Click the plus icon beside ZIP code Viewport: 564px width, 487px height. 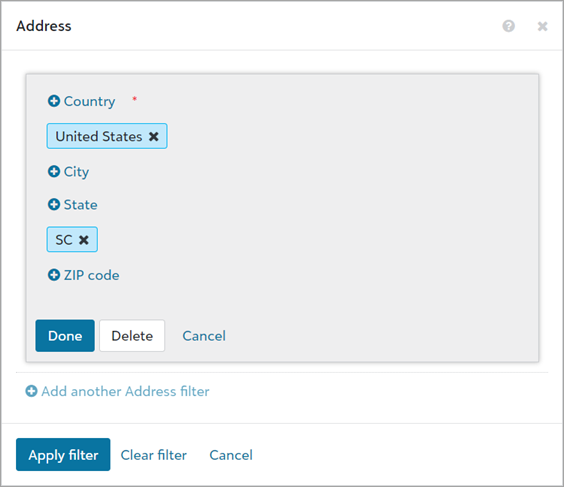[x=54, y=275]
